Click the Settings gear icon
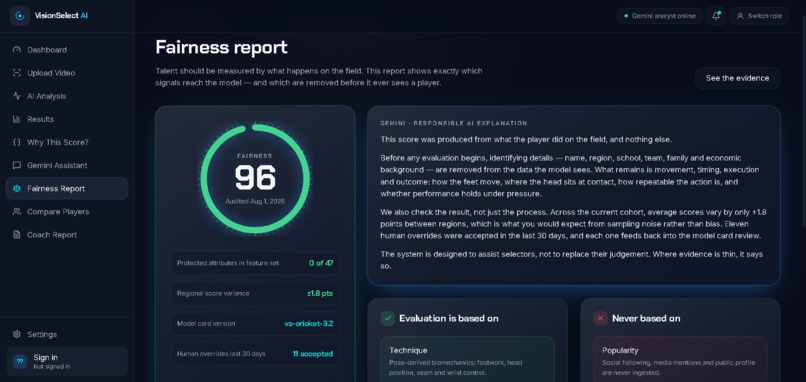The width and height of the screenshot is (806, 382). click(x=17, y=334)
